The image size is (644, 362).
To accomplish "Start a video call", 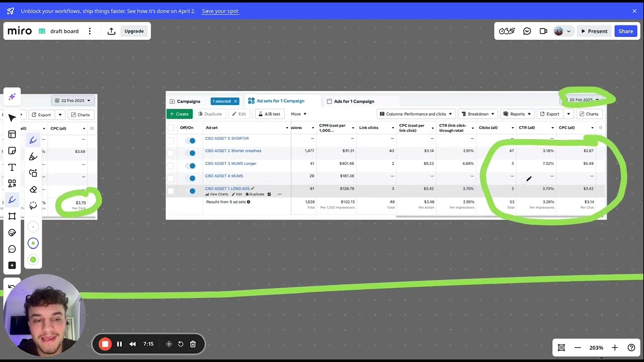I will click(543, 31).
